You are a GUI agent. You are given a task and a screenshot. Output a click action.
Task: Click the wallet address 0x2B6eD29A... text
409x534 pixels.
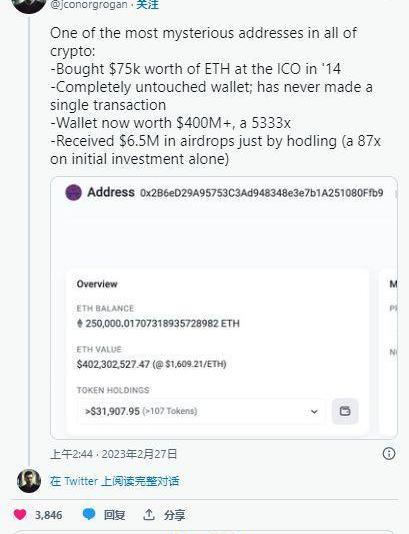pyautogui.click(x=262, y=193)
